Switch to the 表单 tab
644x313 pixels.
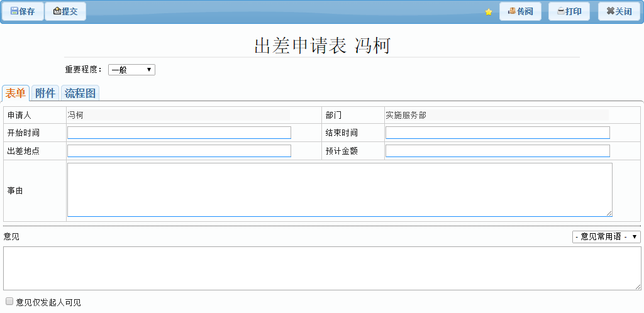click(x=16, y=93)
